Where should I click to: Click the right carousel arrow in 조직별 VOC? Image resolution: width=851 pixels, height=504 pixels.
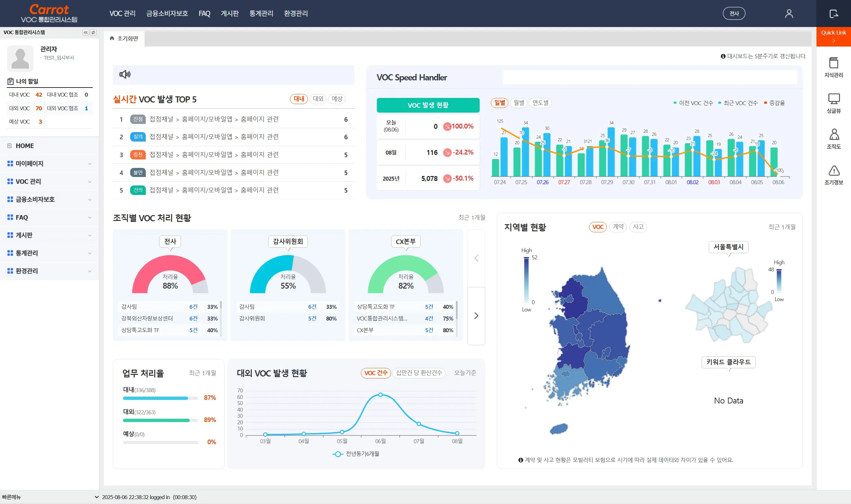476,316
